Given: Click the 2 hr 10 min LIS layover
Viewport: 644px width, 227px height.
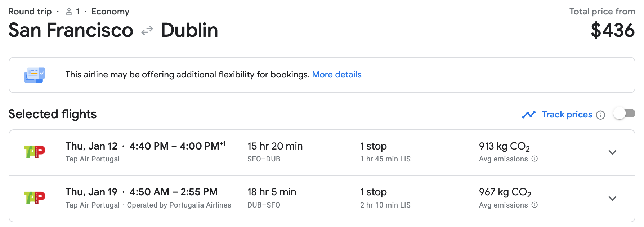Looking at the screenshot, I should [385, 205].
